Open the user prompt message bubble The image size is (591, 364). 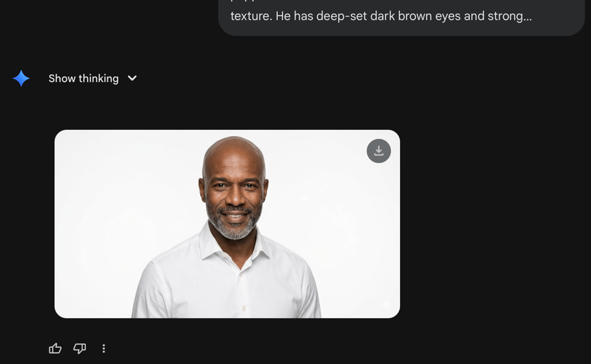coord(402,18)
